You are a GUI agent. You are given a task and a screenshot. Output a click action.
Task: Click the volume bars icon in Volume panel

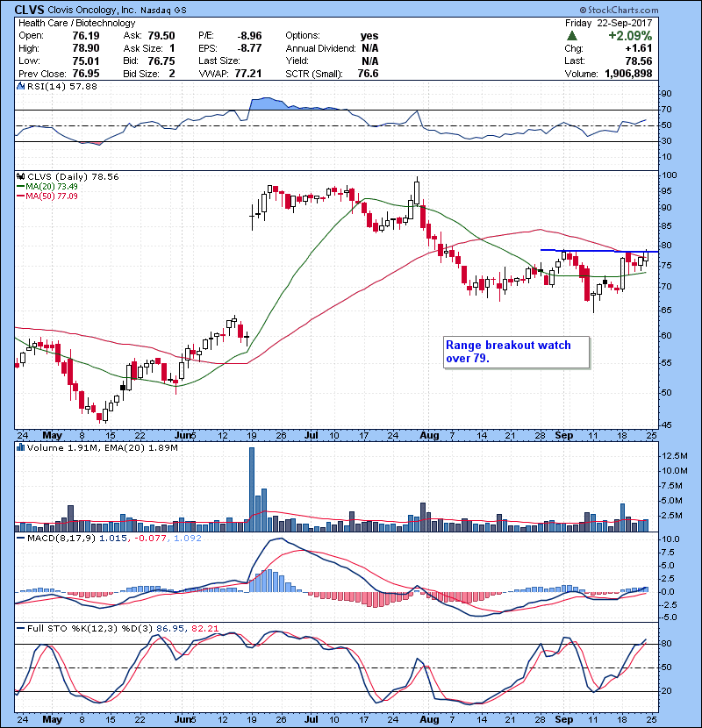pyautogui.click(x=20, y=447)
